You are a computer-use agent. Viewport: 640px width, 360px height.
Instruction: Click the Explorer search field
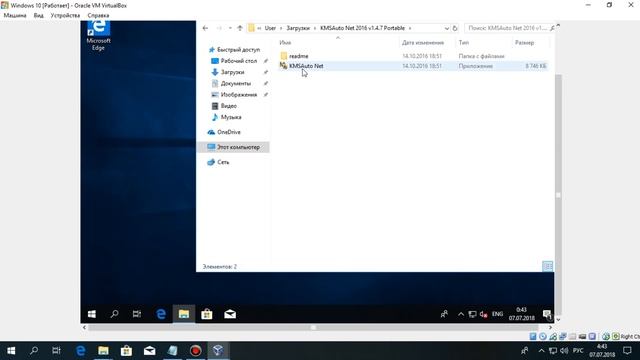(x=508, y=28)
